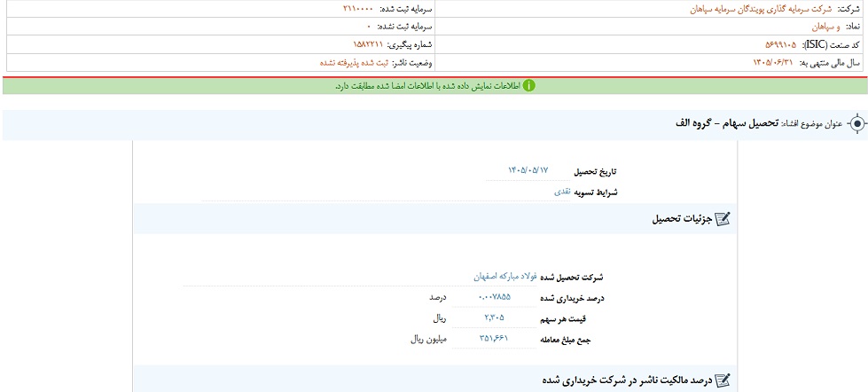Select the tracking number ۱۵۸۲۲۱۱
This screenshot has height=392, width=868.
point(368,44)
